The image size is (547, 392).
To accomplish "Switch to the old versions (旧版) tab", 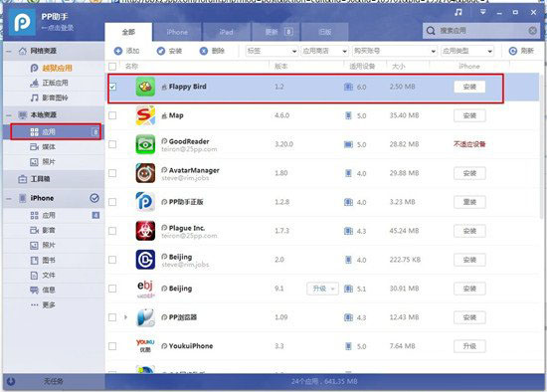I will (325, 32).
